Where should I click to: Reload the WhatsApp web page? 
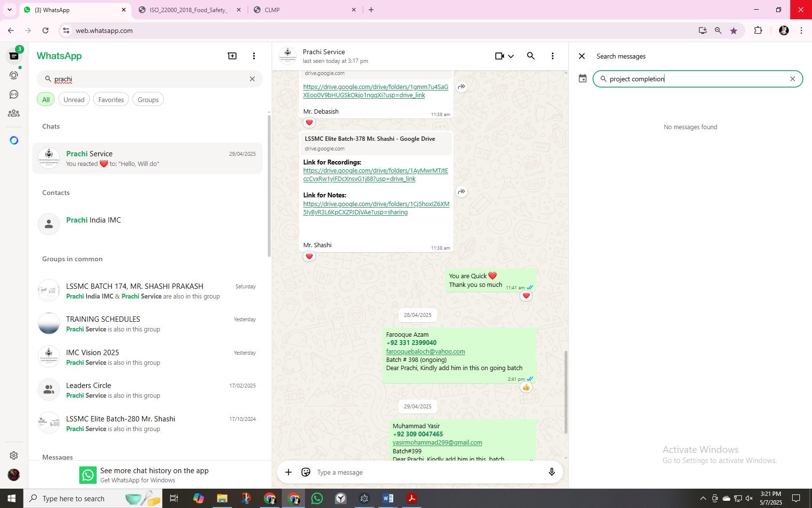click(45, 30)
